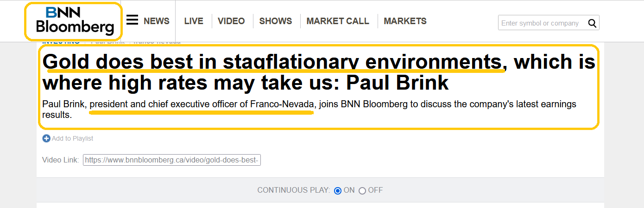Click the magnifying glass search icon

pos(592,23)
